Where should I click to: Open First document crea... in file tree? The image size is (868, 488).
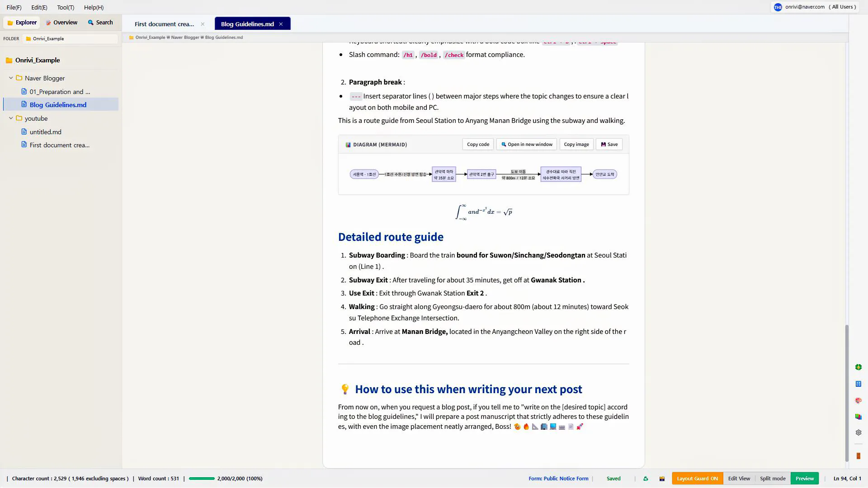(x=60, y=145)
